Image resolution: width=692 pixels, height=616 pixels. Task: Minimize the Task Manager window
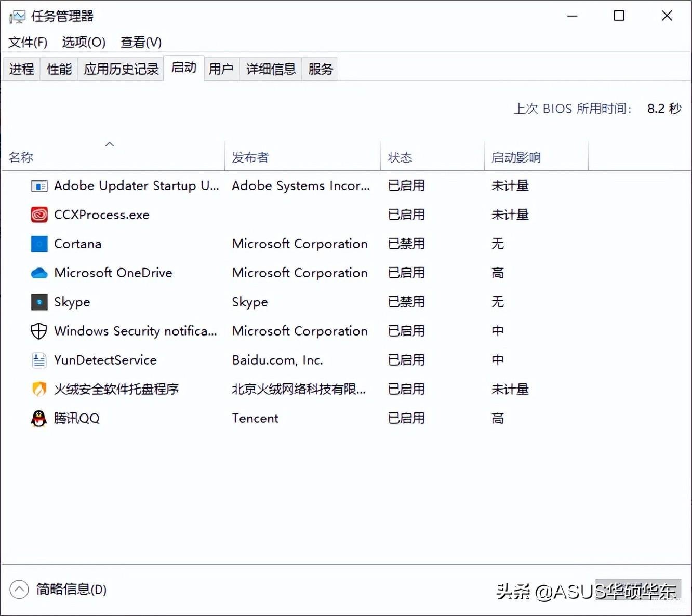click(x=573, y=16)
